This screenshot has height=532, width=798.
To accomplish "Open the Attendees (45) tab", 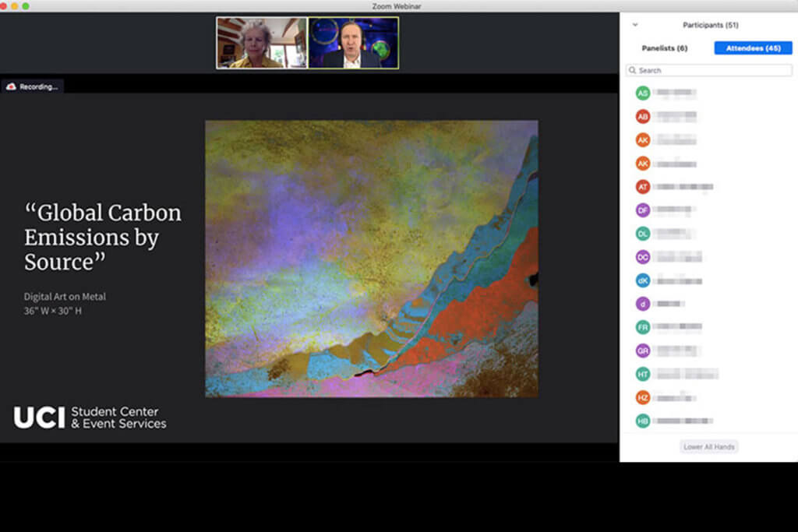I will tap(752, 48).
